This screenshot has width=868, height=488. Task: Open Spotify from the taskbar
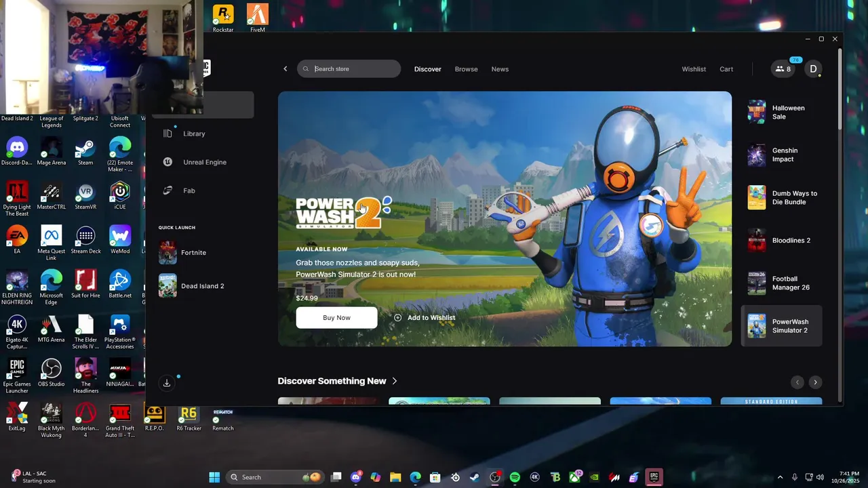515,477
